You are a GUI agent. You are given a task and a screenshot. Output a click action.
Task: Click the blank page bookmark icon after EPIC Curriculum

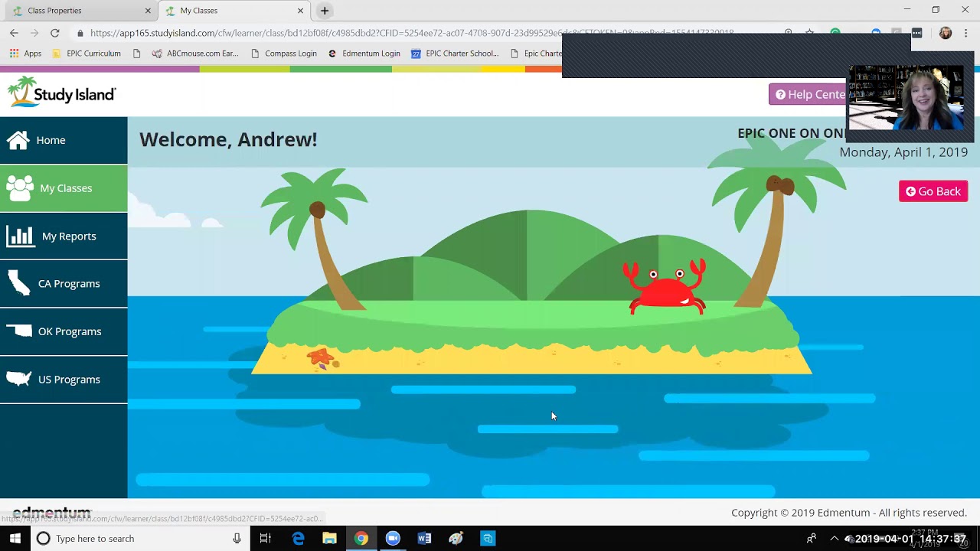coord(137,54)
